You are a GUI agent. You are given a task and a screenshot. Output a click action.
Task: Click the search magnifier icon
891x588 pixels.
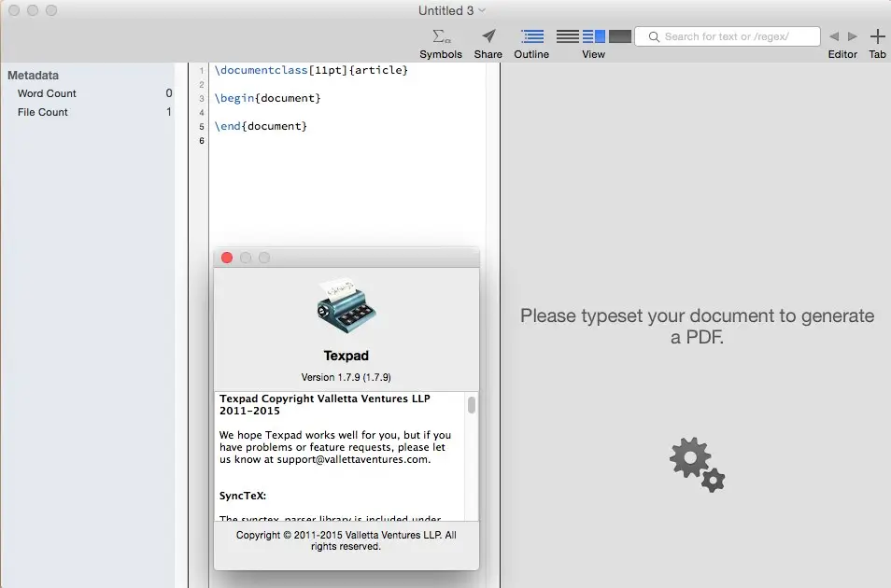pos(654,37)
